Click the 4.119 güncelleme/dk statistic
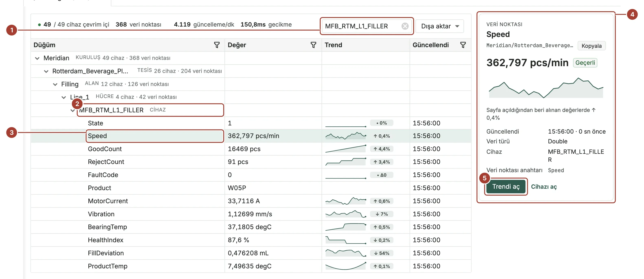 point(204,25)
